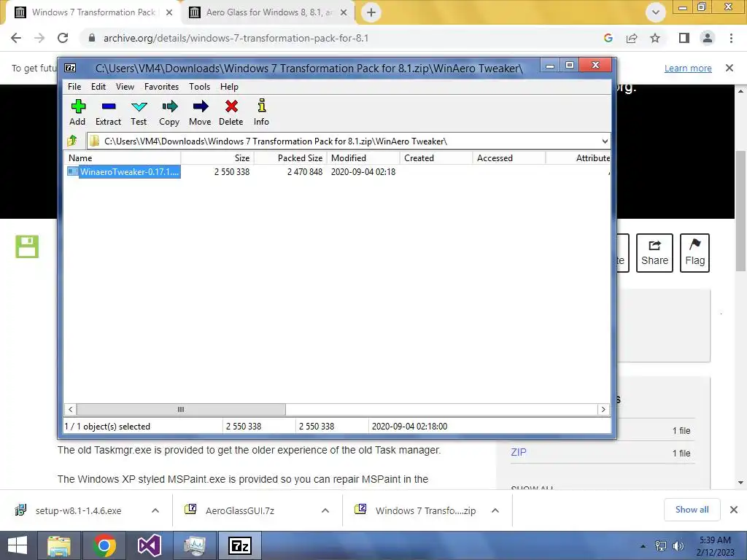Open Visual Studio from taskbar

pos(149,545)
